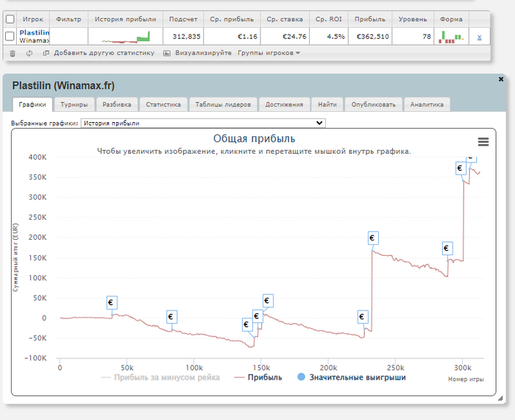
Task: Sort by the Фильтр column header
Action: pos(68,19)
